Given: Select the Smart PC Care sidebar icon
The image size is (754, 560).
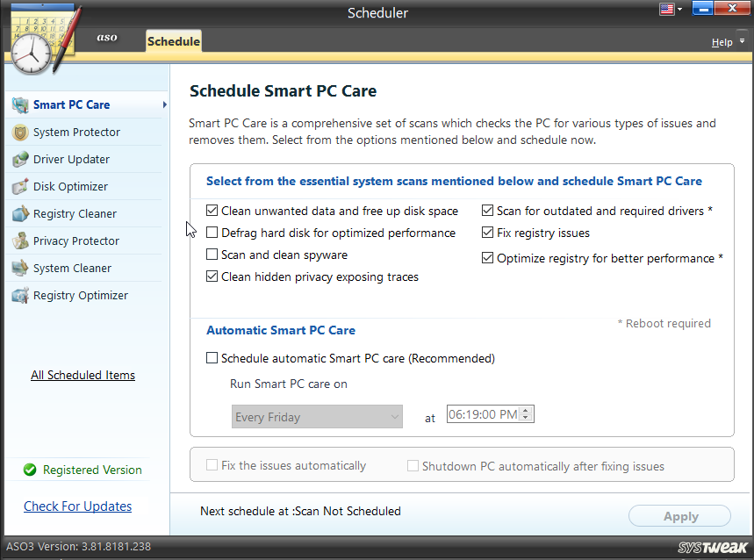Looking at the screenshot, I should 19,104.
